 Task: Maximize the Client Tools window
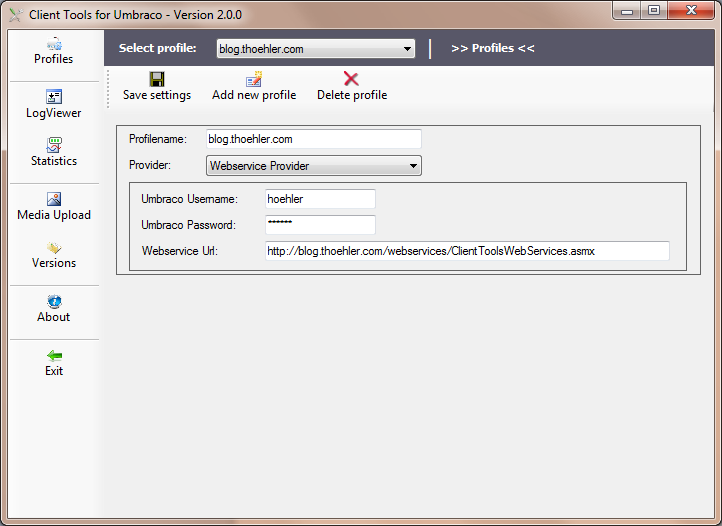coord(654,11)
